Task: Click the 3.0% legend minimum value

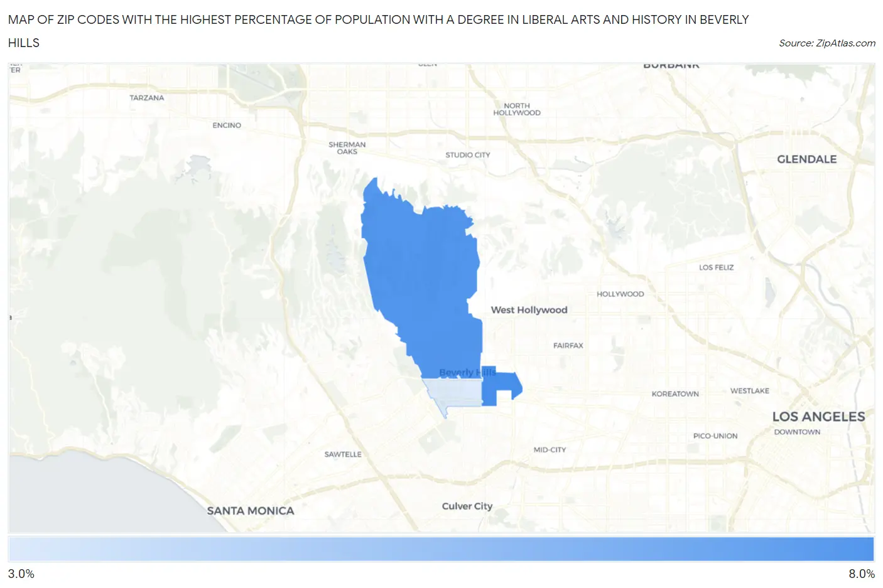Action: tap(21, 574)
